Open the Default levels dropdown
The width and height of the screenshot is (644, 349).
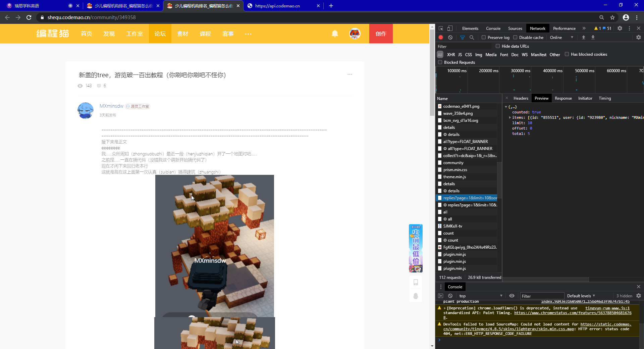[581, 296]
